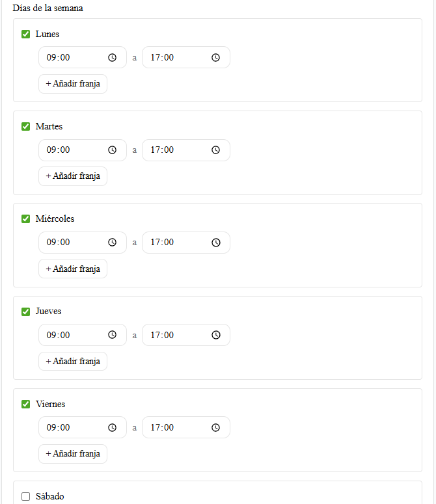Screen dimensions: 436x504
Task: Open clock icon for Viernes start time
Action: coord(113,427)
